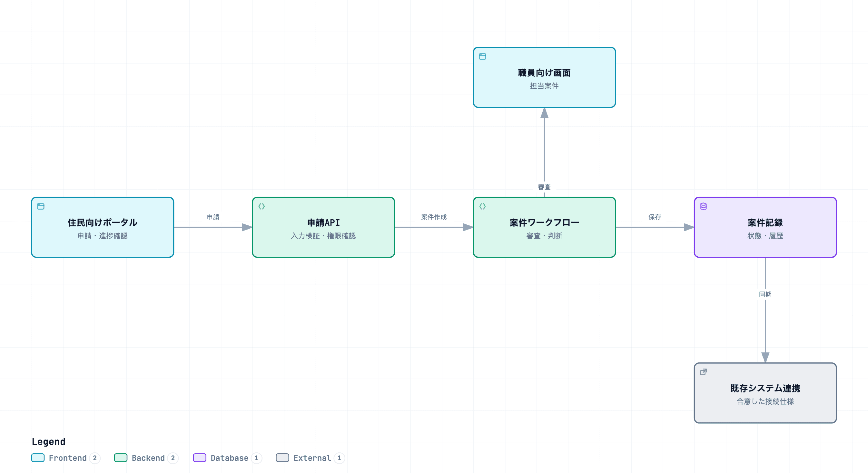Click the Backend legend label
This screenshot has width=868, height=474.
[148, 458]
